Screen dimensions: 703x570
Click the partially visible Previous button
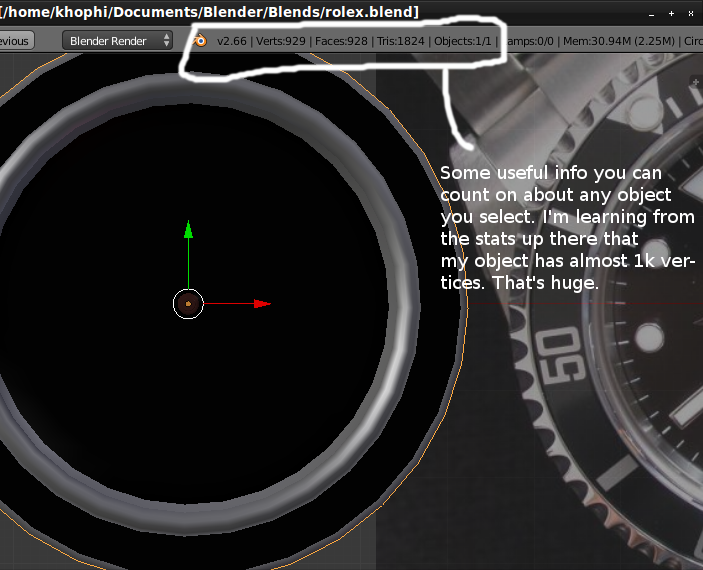15,41
